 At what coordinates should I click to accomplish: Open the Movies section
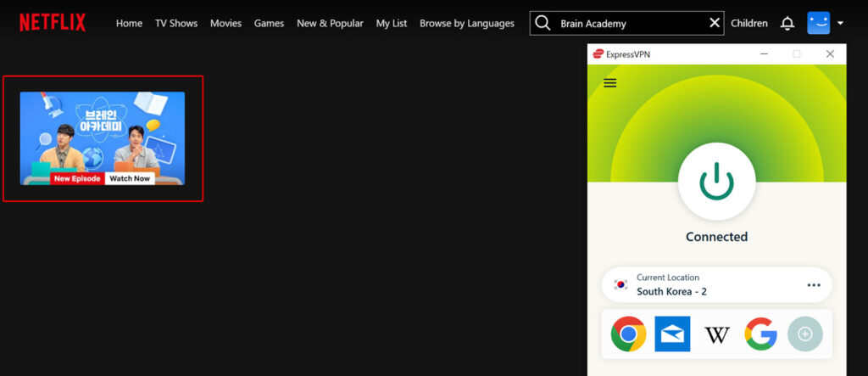pyautogui.click(x=225, y=23)
